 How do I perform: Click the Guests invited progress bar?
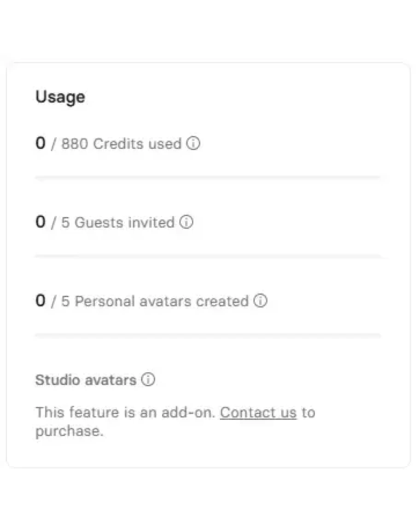click(x=208, y=256)
